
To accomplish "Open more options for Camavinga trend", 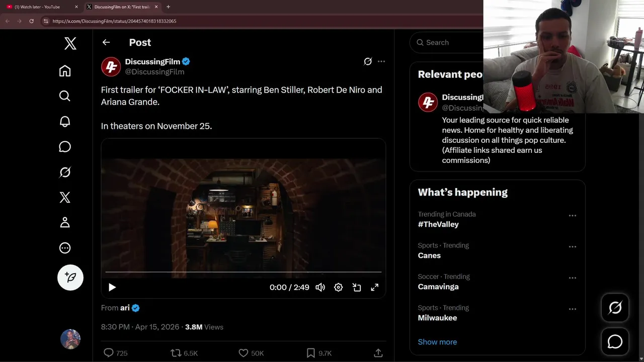I will 573,278.
